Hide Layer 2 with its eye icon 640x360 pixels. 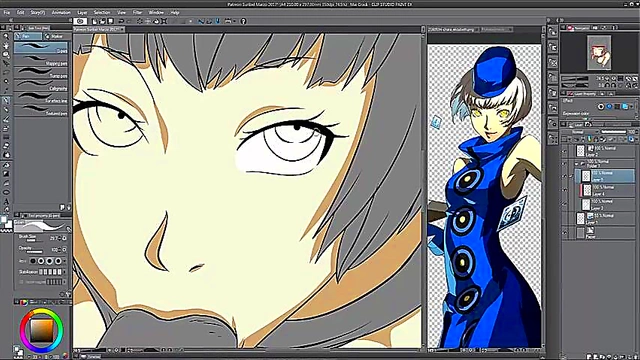(x=564, y=151)
